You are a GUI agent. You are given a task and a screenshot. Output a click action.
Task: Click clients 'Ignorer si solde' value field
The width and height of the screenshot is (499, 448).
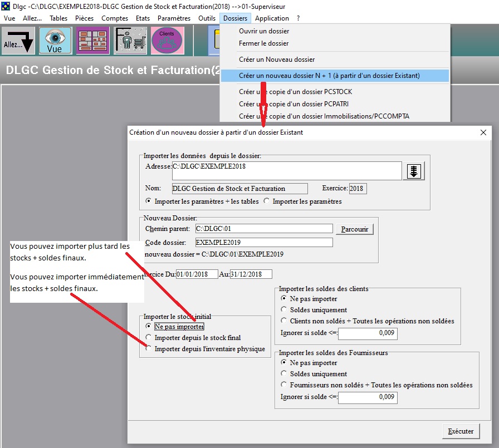pyautogui.click(x=368, y=333)
